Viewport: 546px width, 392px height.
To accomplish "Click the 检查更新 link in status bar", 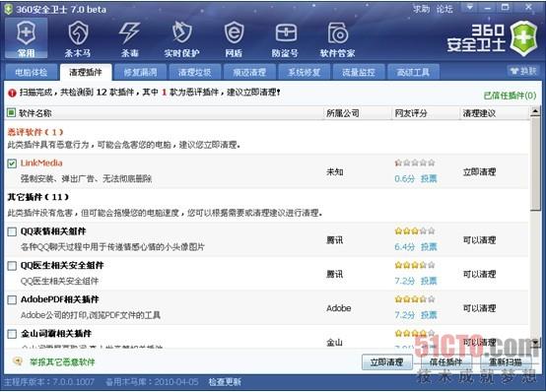I will 225,382.
